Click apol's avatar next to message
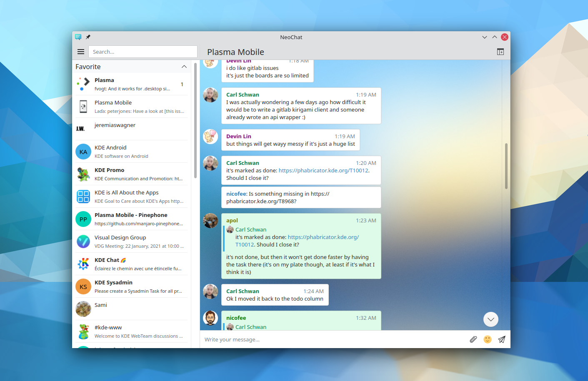588x381 pixels. pos(210,221)
